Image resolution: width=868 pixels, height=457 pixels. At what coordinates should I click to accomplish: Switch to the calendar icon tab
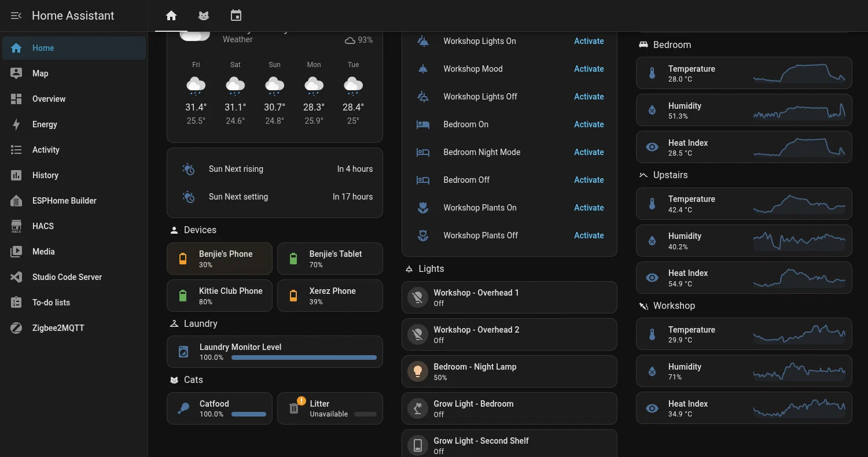236,16
